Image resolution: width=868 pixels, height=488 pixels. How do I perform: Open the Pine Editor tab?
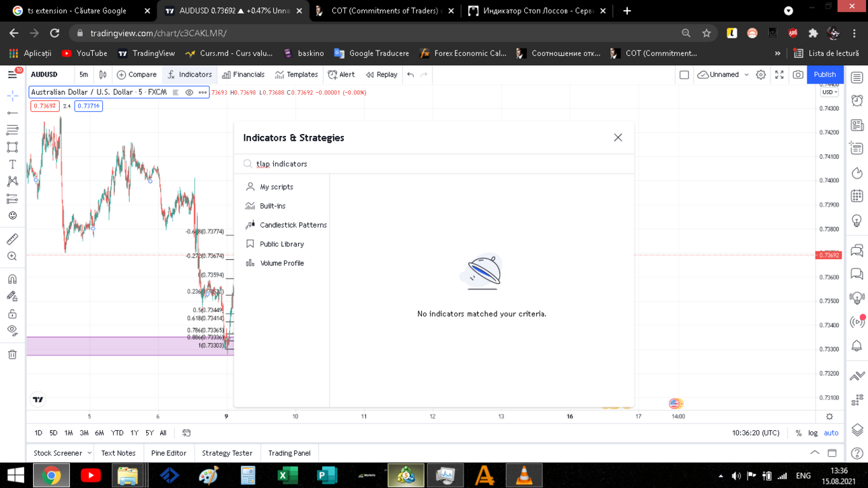click(x=168, y=453)
